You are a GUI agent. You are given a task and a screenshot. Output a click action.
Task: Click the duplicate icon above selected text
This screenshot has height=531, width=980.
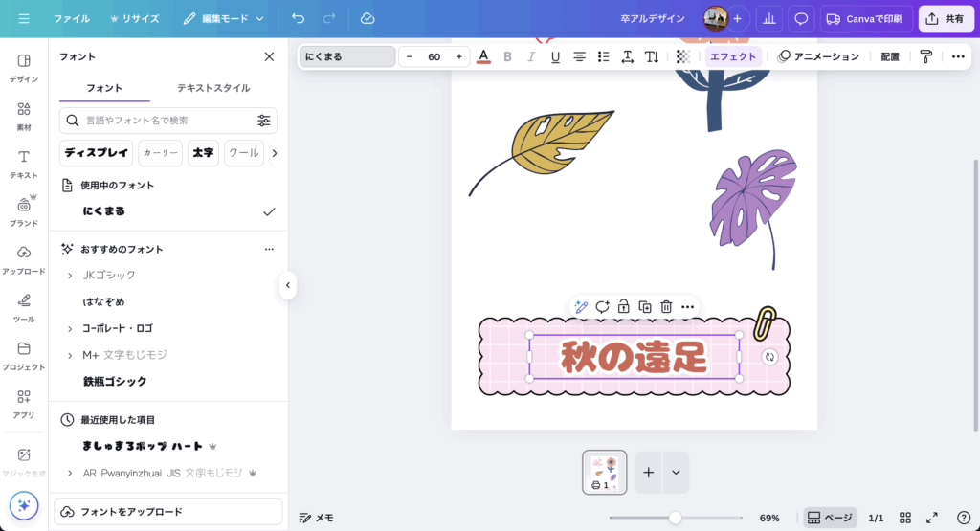tap(645, 307)
